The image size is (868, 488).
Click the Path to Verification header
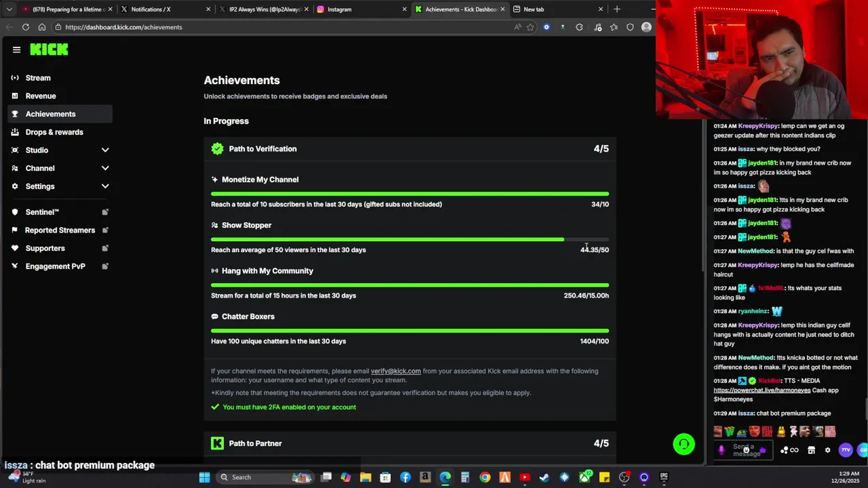[410, 148]
